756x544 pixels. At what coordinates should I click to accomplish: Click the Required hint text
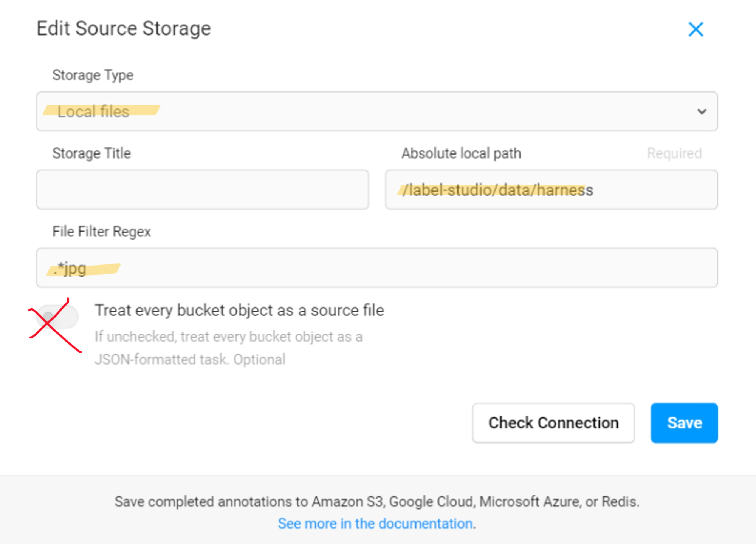click(x=674, y=153)
